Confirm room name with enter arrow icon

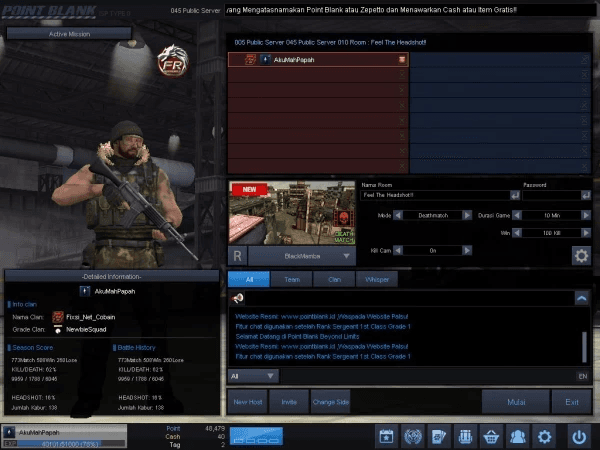coord(515,195)
